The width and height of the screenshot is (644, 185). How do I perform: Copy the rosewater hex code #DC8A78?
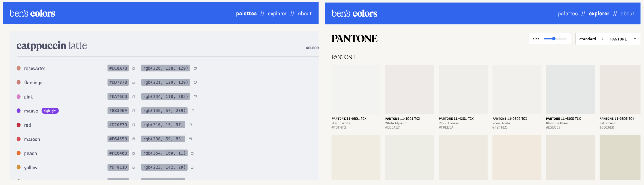tap(134, 68)
